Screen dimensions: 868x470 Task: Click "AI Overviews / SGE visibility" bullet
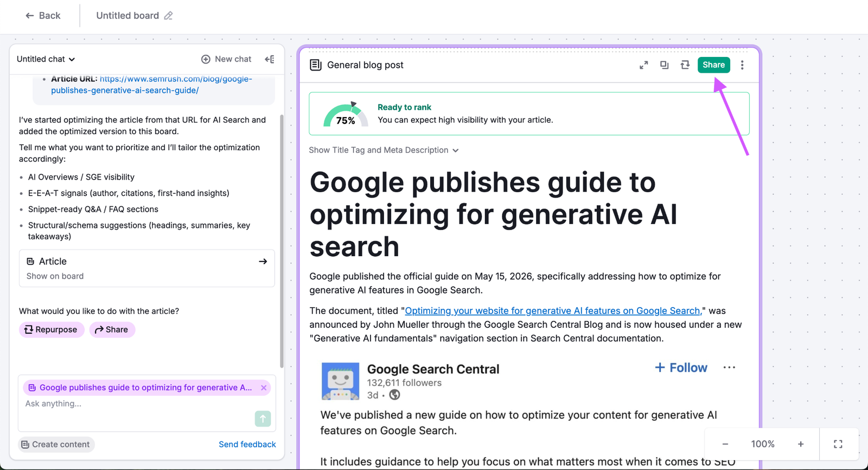[x=81, y=177]
